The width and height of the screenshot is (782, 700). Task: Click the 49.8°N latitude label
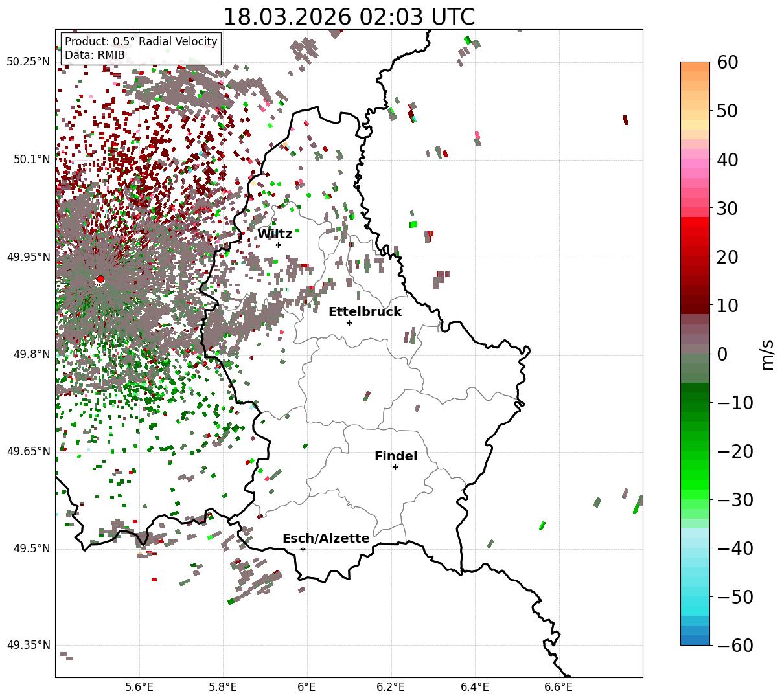(x=31, y=354)
